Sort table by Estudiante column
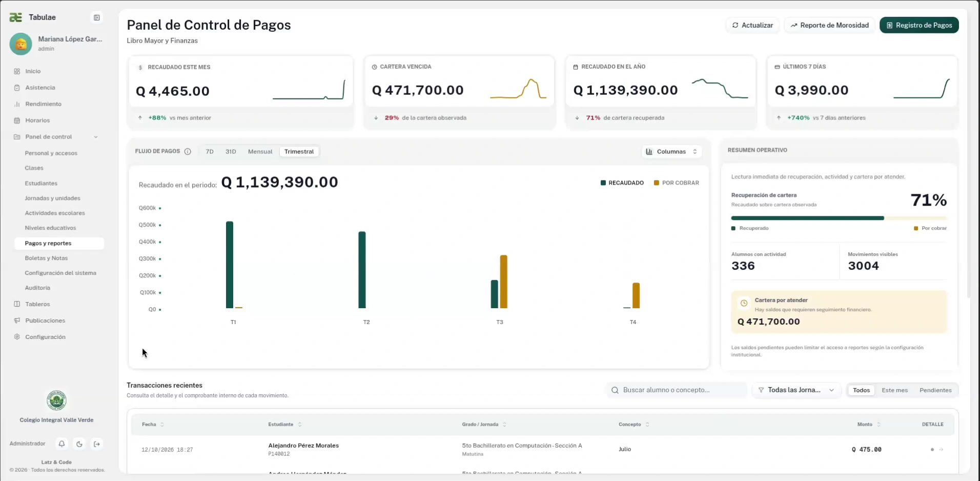This screenshot has height=481, width=980. click(285, 425)
